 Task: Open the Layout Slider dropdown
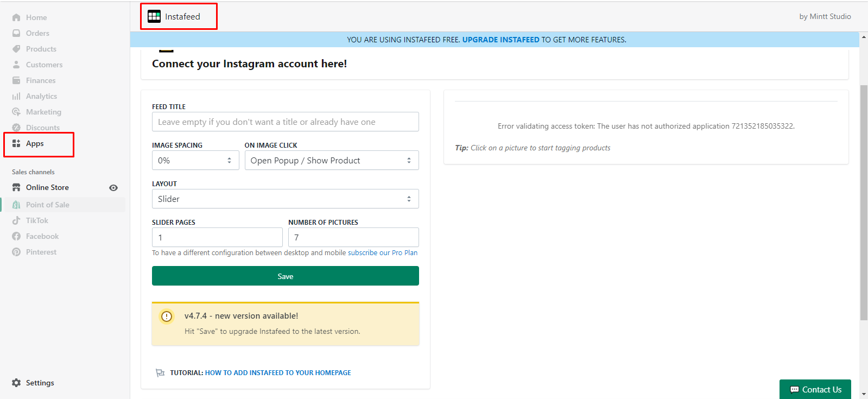286,199
